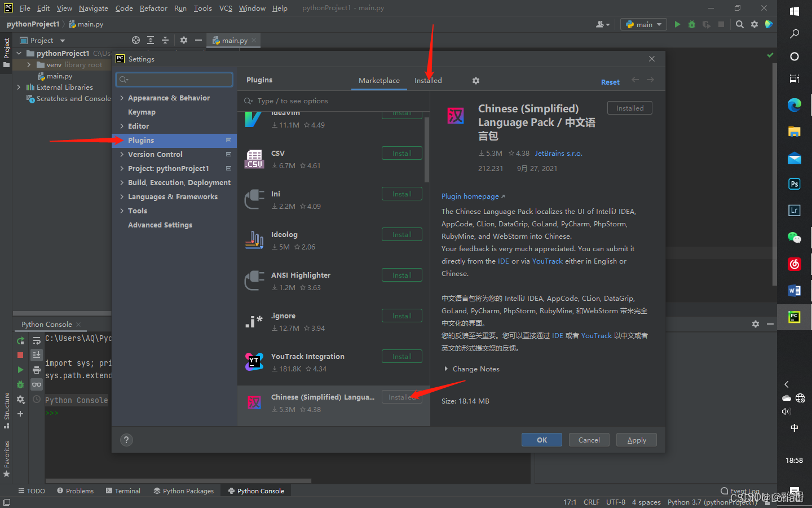This screenshot has height=508, width=812.
Task: Expand all icon in the Project panel header
Action: click(151, 40)
